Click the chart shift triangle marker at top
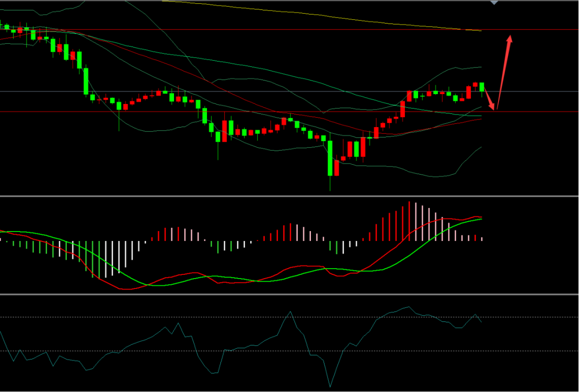579x392 pixels. click(x=494, y=2)
